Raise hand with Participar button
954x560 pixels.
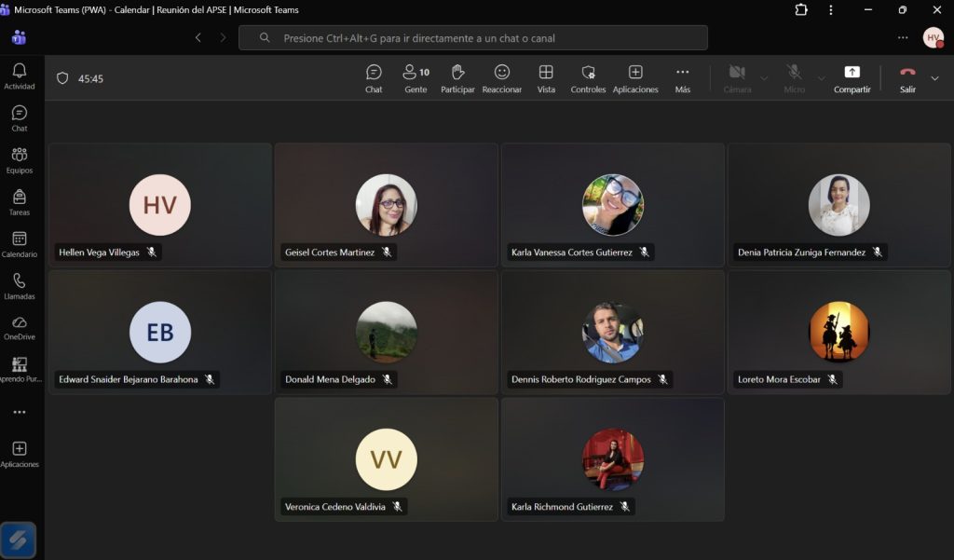click(x=457, y=78)
